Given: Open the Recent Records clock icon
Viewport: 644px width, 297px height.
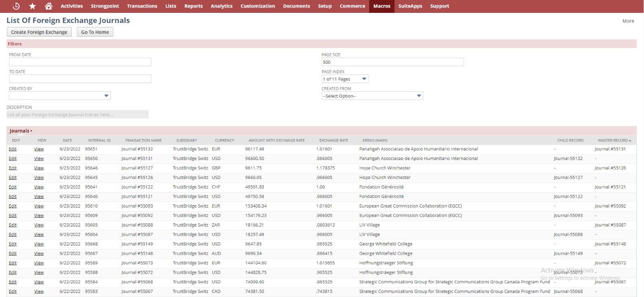Looking at the screenshot, I should (17, 6).
